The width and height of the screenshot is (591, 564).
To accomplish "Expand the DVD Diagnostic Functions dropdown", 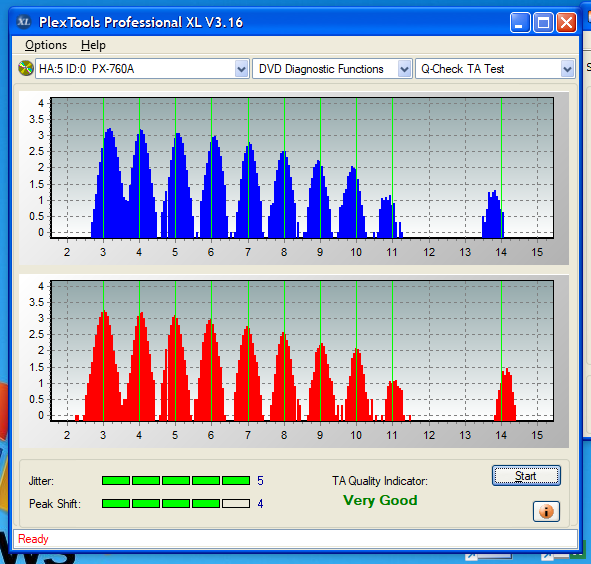I will (x=404, y=69).
